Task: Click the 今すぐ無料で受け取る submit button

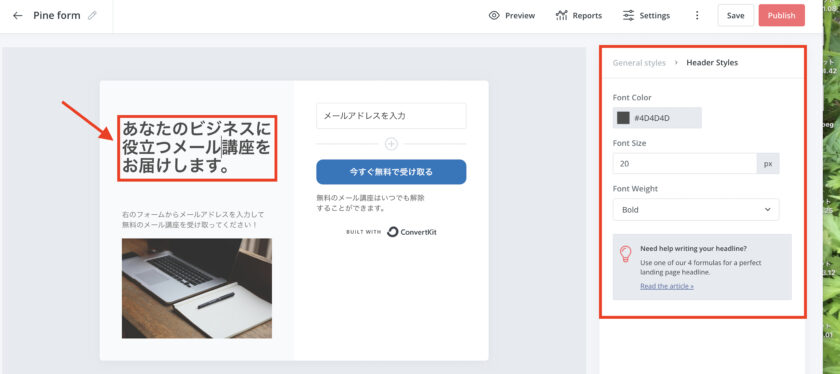Action: (391, 172)
